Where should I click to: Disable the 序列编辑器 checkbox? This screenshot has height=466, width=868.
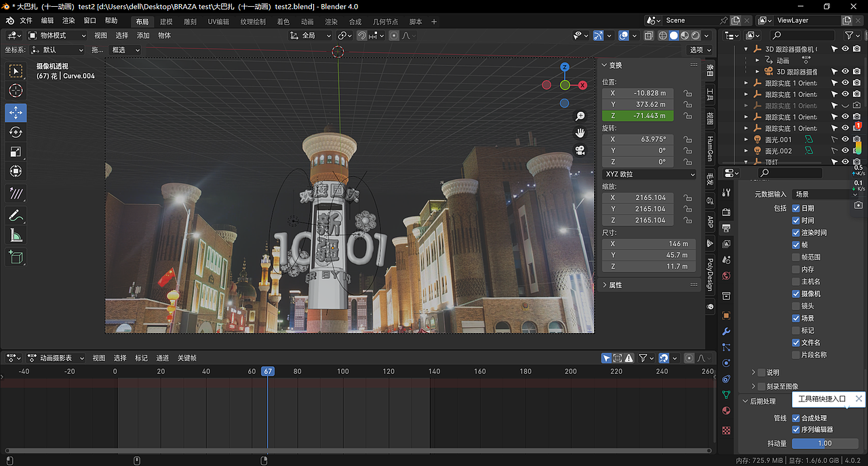(x=796, y=429)
